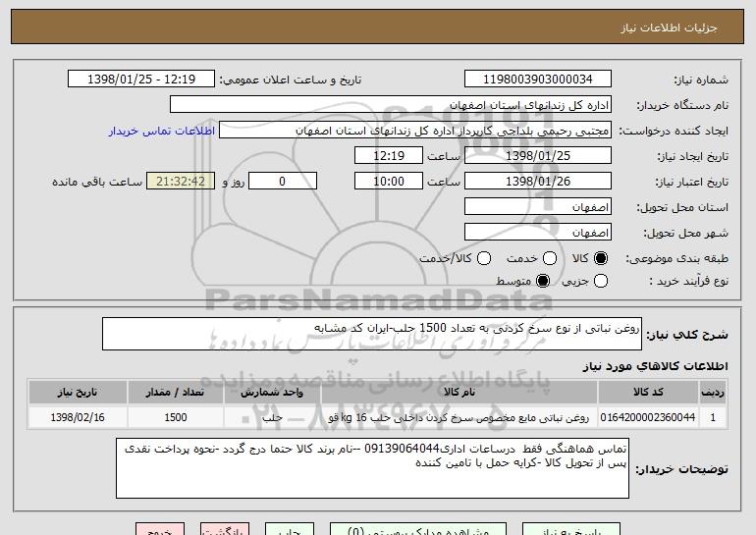Open اطلاعات تماس خریدار link

162,131
